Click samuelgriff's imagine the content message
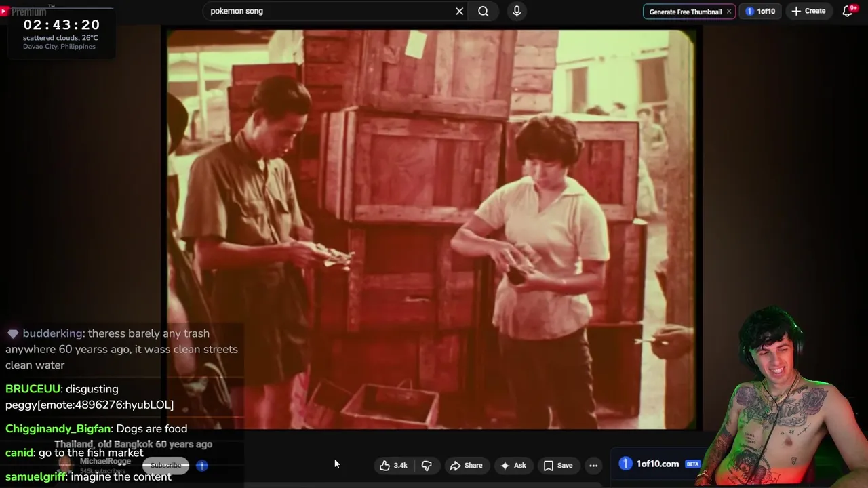 88,476
